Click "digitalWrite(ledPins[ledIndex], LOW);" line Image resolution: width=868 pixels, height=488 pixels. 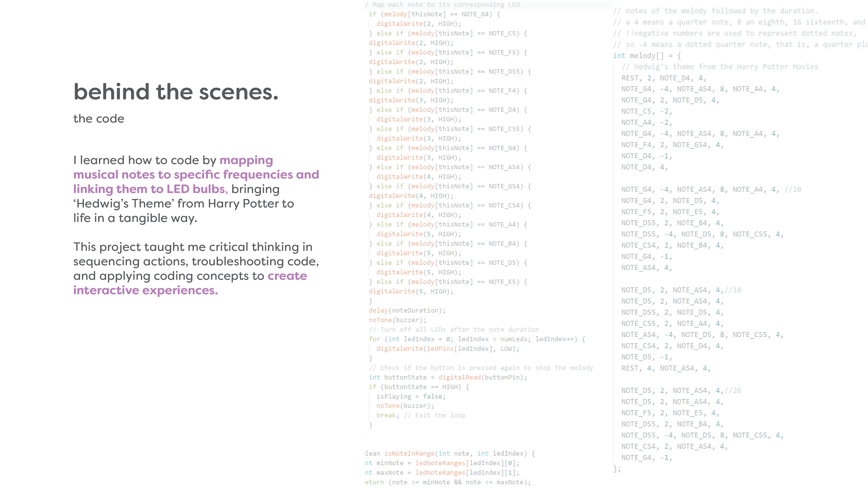point(448,349)
